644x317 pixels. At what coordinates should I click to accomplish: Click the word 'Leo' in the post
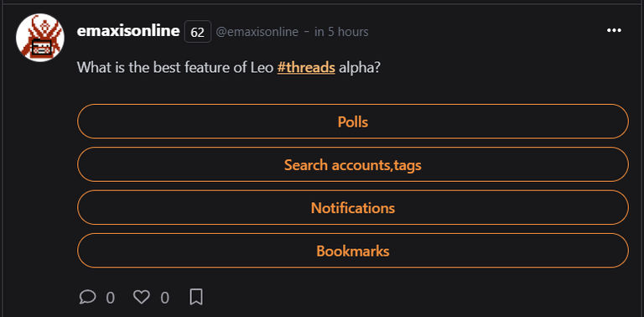tap(262, 67)
